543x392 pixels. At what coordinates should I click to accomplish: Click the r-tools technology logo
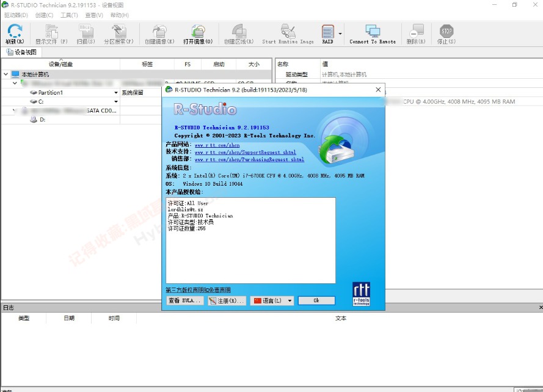pos(361,294)
